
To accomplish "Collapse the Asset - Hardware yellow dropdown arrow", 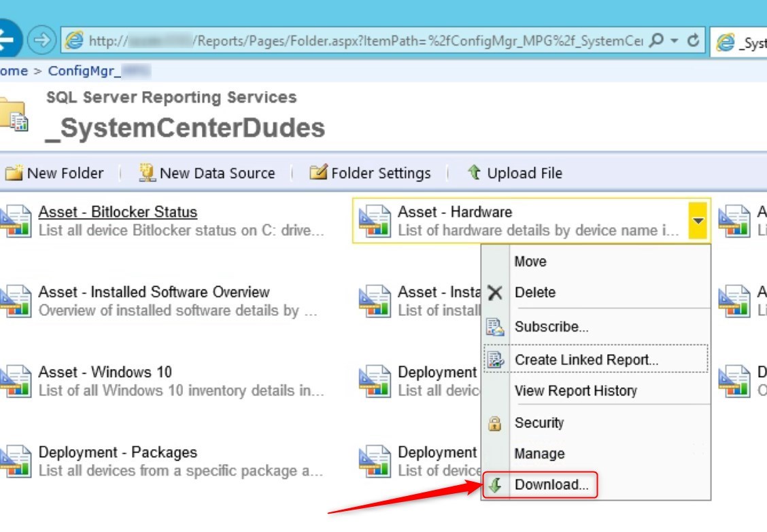I will (x=698, y=221).
